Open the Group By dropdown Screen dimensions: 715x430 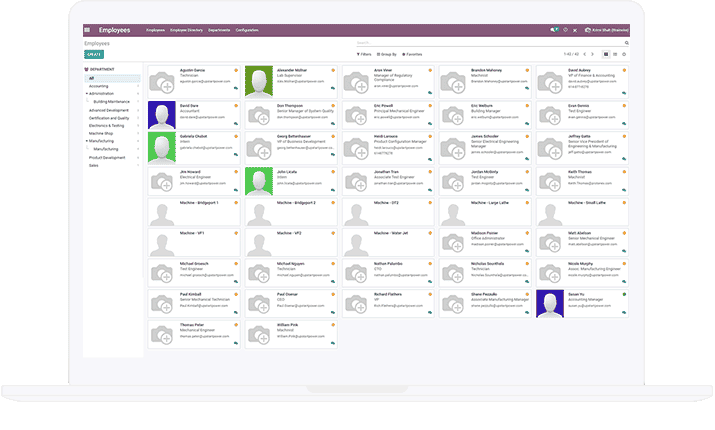(387, 54)
